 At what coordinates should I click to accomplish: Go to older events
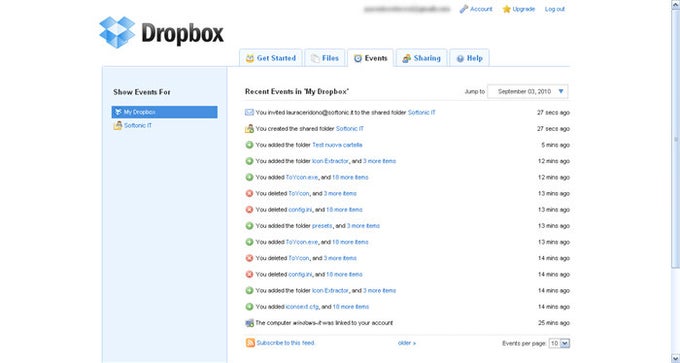(407, 343)
